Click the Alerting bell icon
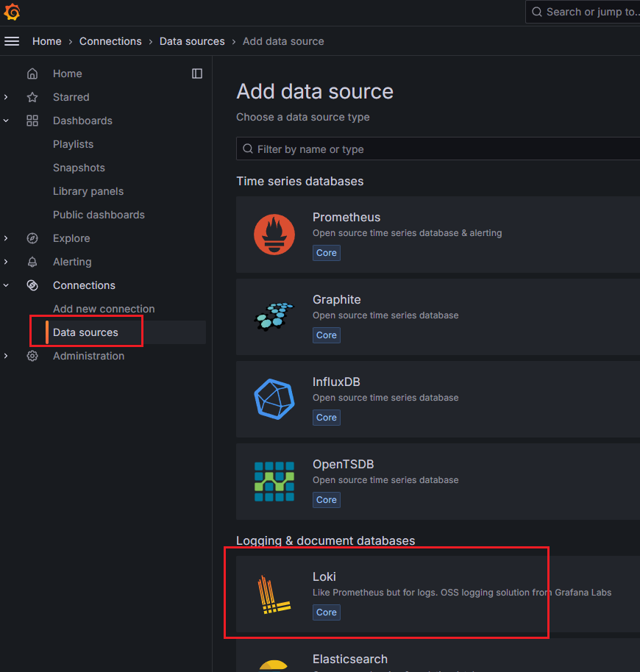This screenshot has width=640, height=672. click(32, 262)
